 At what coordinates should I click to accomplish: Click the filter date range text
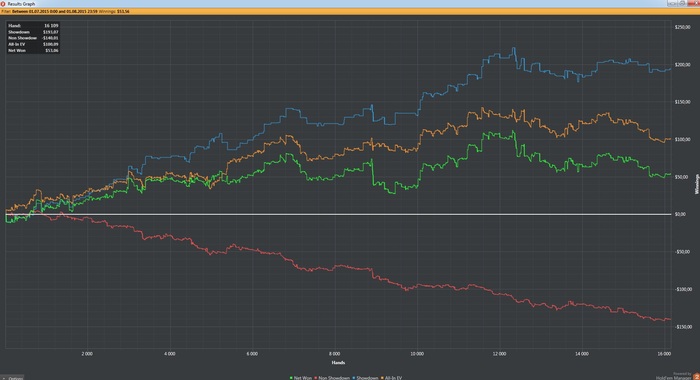(55, 11)
